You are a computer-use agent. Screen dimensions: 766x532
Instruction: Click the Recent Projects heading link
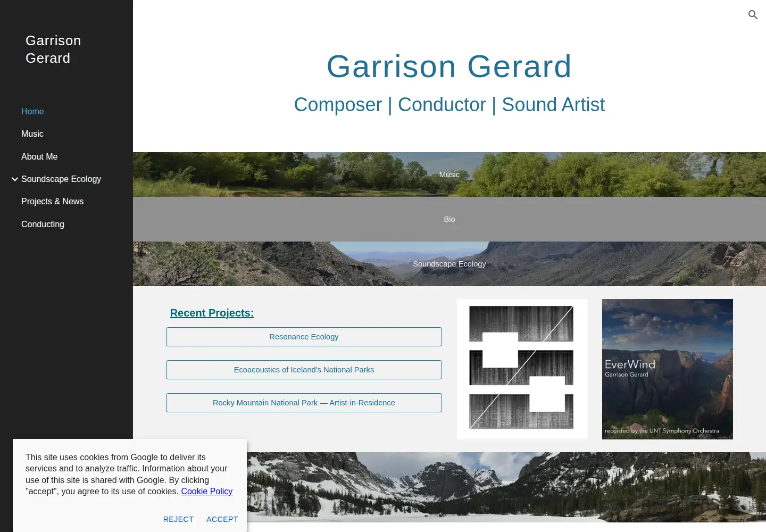(212, 313)
